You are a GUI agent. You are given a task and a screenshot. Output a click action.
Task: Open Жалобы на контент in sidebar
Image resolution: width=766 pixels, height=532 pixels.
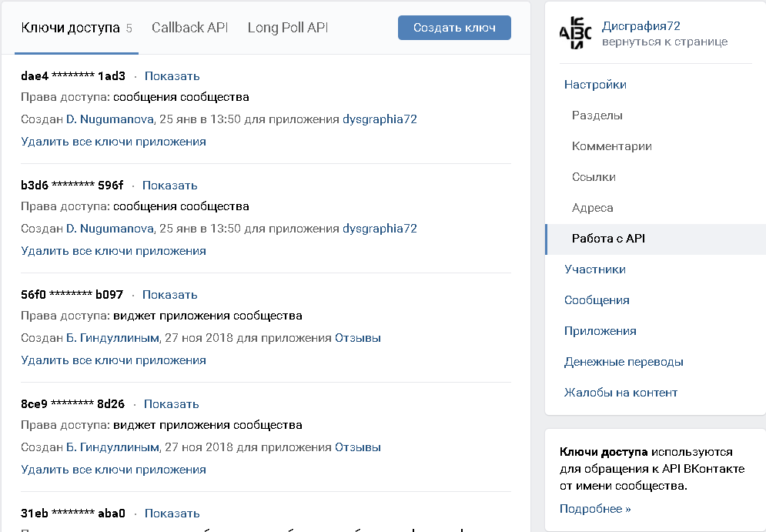coord(620,393)
